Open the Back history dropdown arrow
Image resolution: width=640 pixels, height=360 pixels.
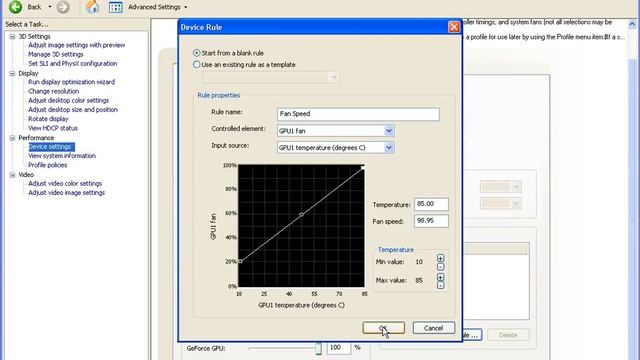click(x=50, y=7)
